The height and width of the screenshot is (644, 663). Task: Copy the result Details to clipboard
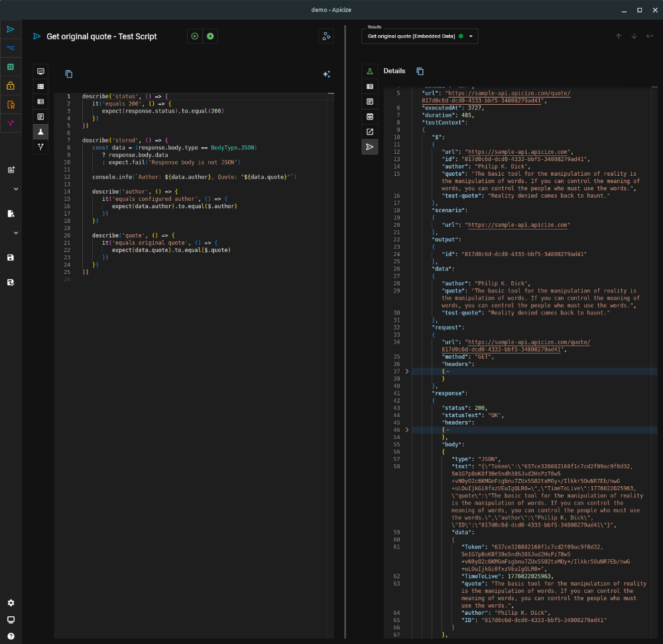[420, 71]
